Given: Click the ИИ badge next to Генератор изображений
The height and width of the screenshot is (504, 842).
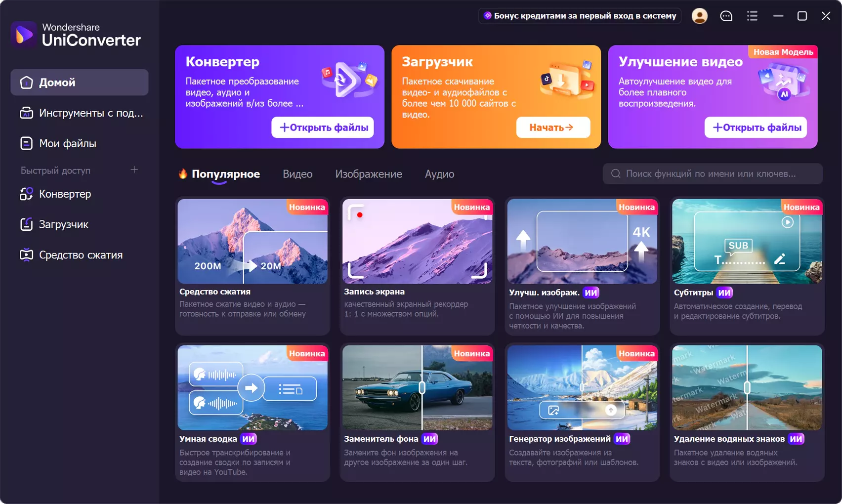Looking at the screenshot, I should point(622,439).
